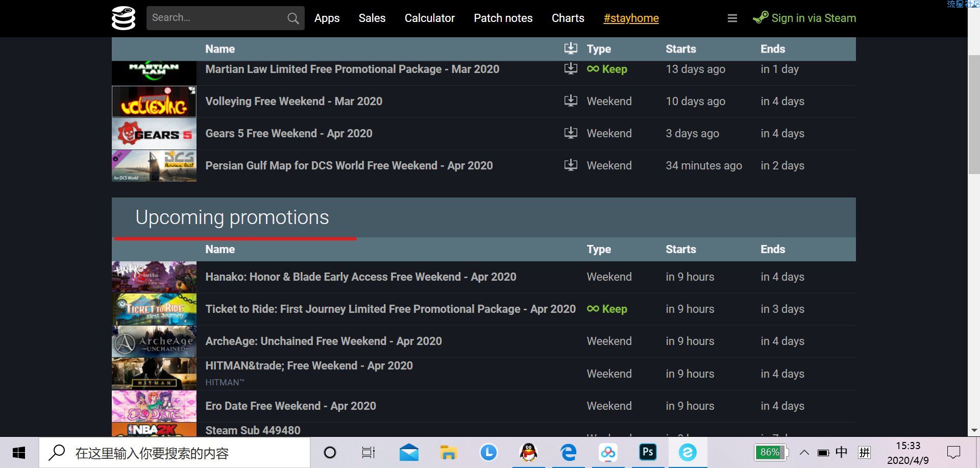The image size is (980, 468).
Task: Open blue clock L app in taskbar
Action: (488, 453)
